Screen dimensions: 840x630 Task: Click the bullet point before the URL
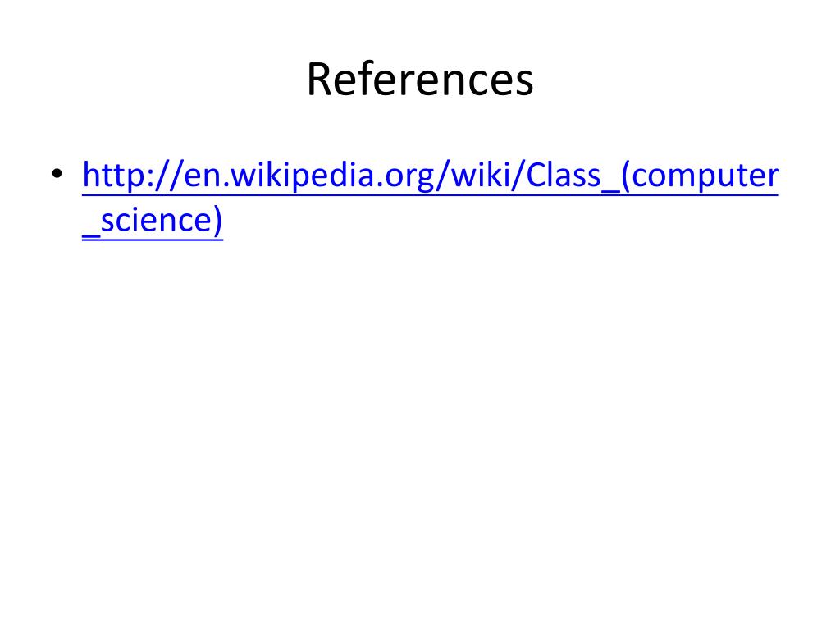pos(57,174)
